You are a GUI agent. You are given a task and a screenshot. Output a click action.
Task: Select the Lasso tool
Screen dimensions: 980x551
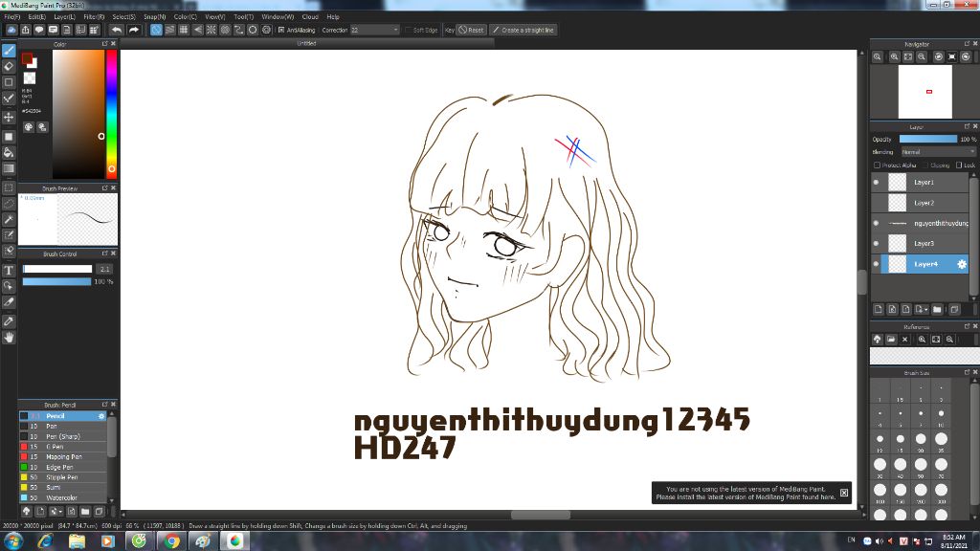9,204
